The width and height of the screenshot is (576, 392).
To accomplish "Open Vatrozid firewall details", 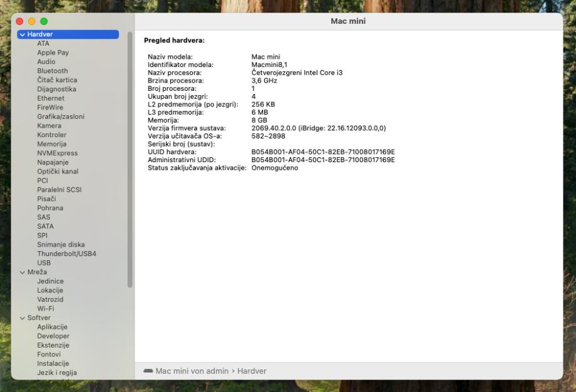I will (50, 299).
